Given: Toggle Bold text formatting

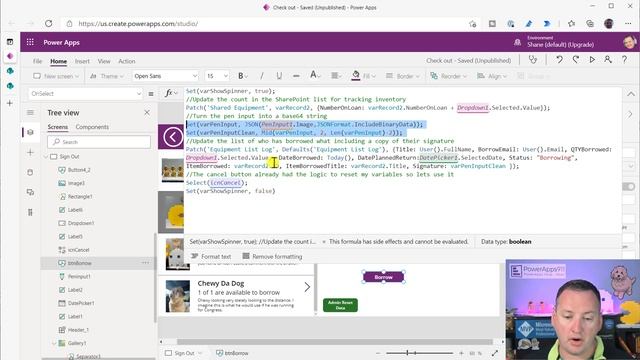Looking at the screenshot, I should pos(241,76).
